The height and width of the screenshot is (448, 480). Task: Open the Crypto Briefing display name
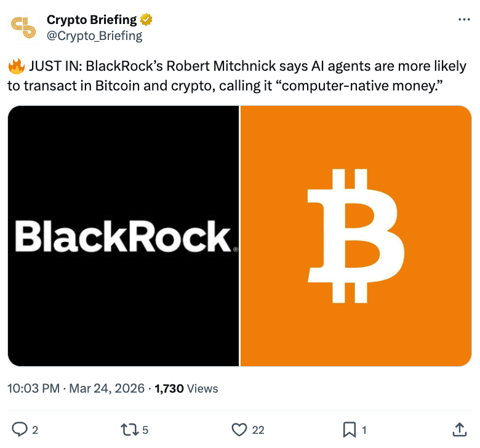point(92,20)
